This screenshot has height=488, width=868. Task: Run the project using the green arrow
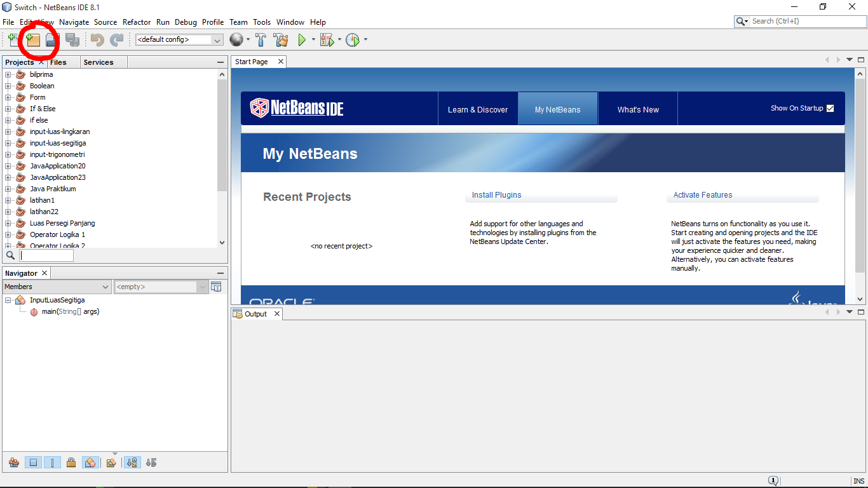coord(301,39)
